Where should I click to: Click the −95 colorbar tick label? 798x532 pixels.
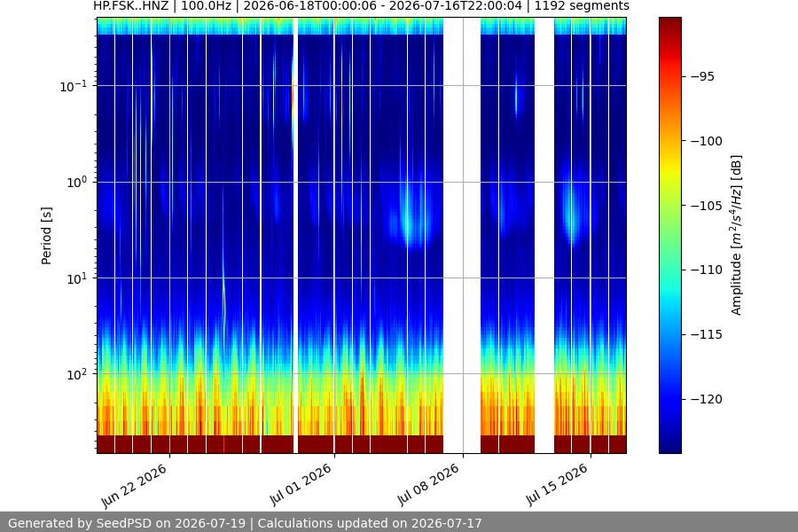coord(702,76)
